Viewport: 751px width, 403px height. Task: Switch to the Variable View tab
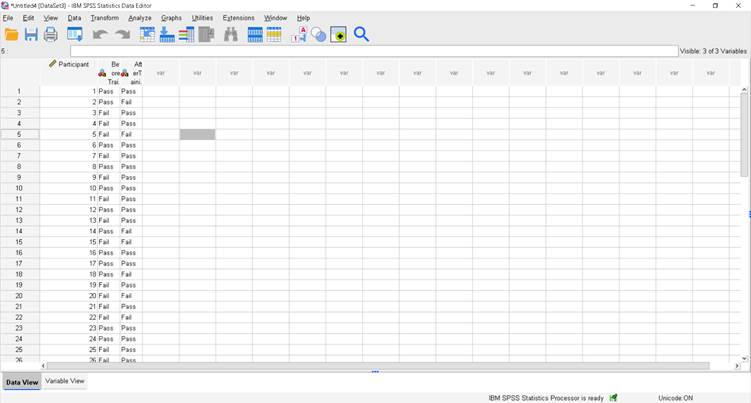[x=65, y=381]
